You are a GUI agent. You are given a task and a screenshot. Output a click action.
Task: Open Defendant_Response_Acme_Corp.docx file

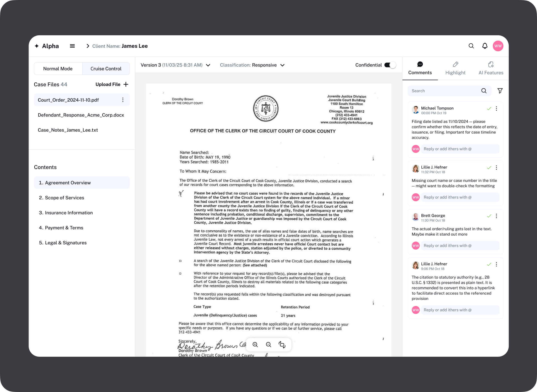[x=81, y=115]
